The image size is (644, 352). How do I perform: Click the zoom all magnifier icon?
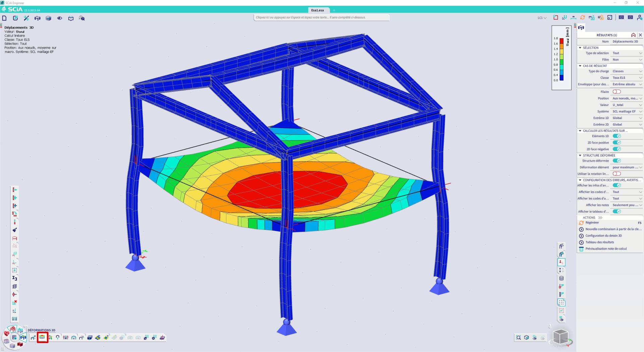click(519, 338)
